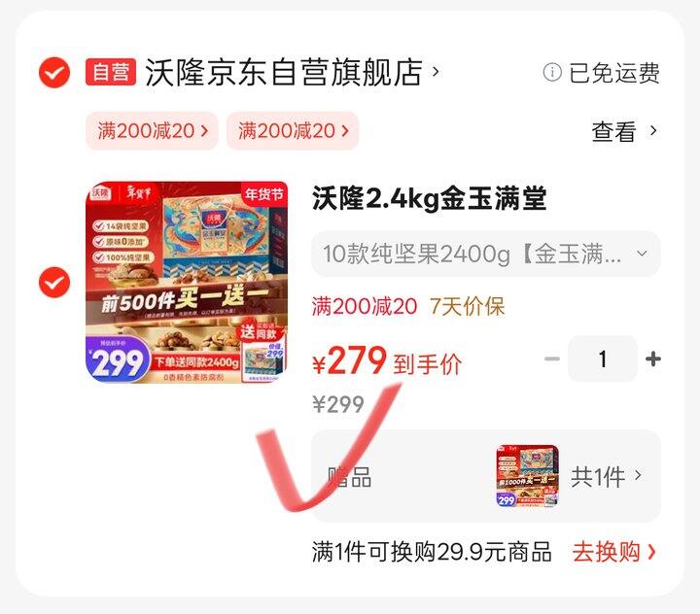
Task: Uncheck the store selection checkbox
Action: pos(54,72)
